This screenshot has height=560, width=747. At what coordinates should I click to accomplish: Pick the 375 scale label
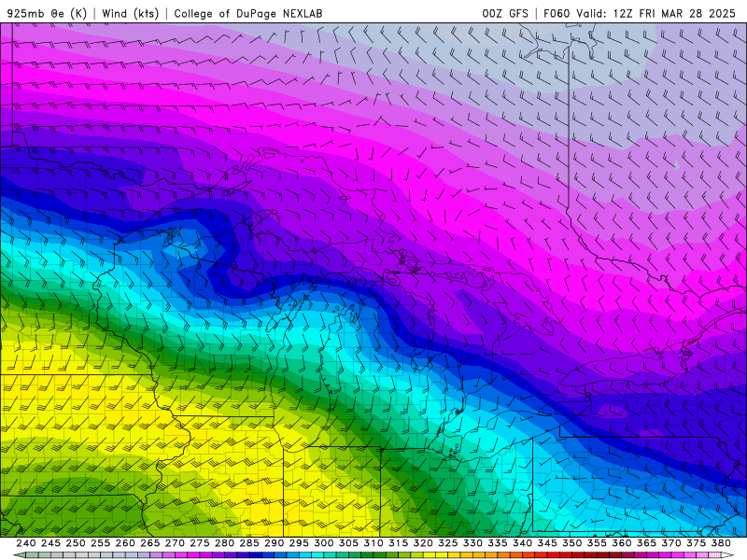click(x=696, y=543)
